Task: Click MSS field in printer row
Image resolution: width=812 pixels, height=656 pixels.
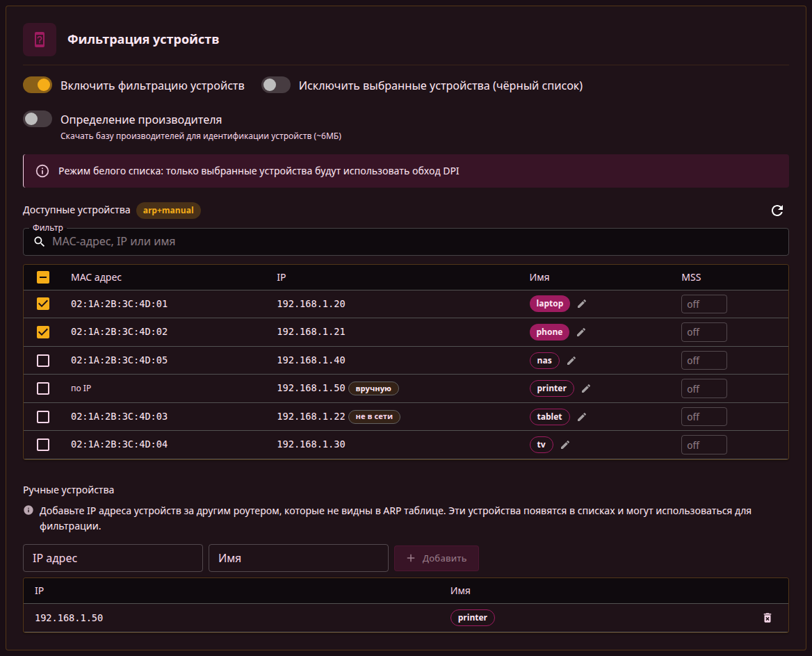Action: (704, 388)
